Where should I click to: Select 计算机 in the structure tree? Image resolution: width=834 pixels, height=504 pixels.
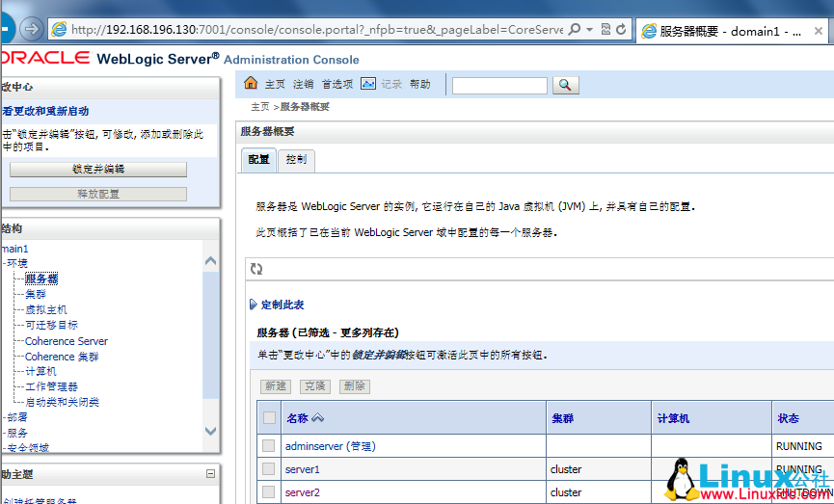(40, 371)
